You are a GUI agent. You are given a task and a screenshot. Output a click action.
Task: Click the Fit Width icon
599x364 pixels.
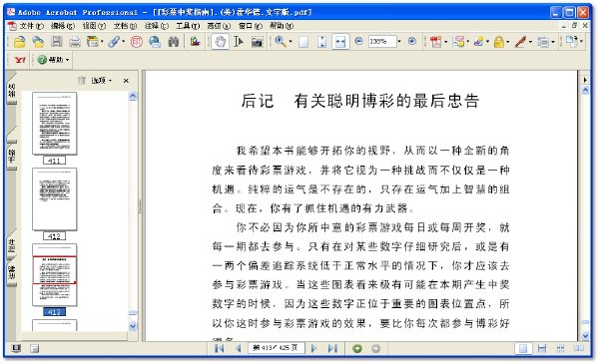click(340, 42)
